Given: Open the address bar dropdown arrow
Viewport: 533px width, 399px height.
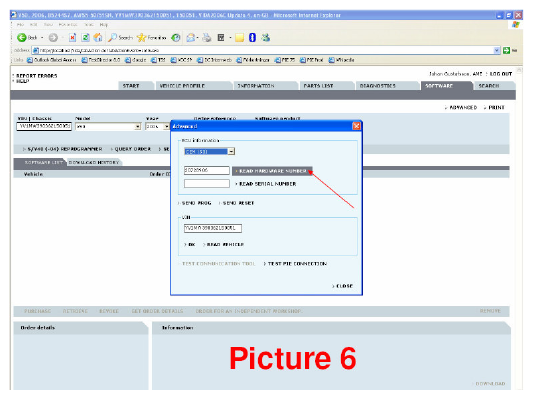Looking at the screenshot, I should pos(497,50).
